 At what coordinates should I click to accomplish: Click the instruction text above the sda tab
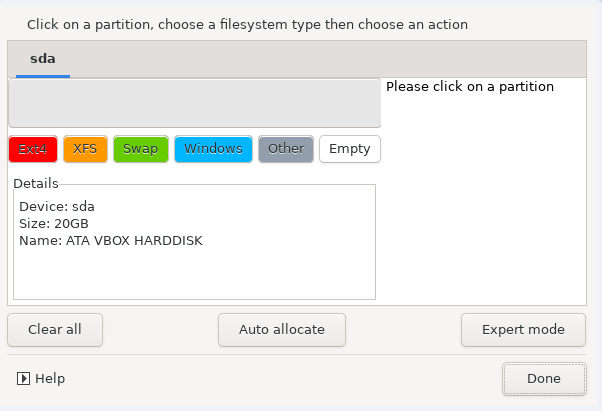(x=247, y=25)
